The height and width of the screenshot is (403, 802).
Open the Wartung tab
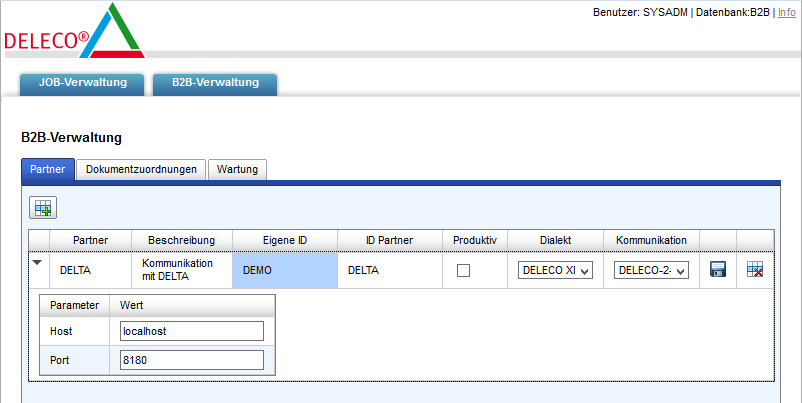(x=237, y=170)
